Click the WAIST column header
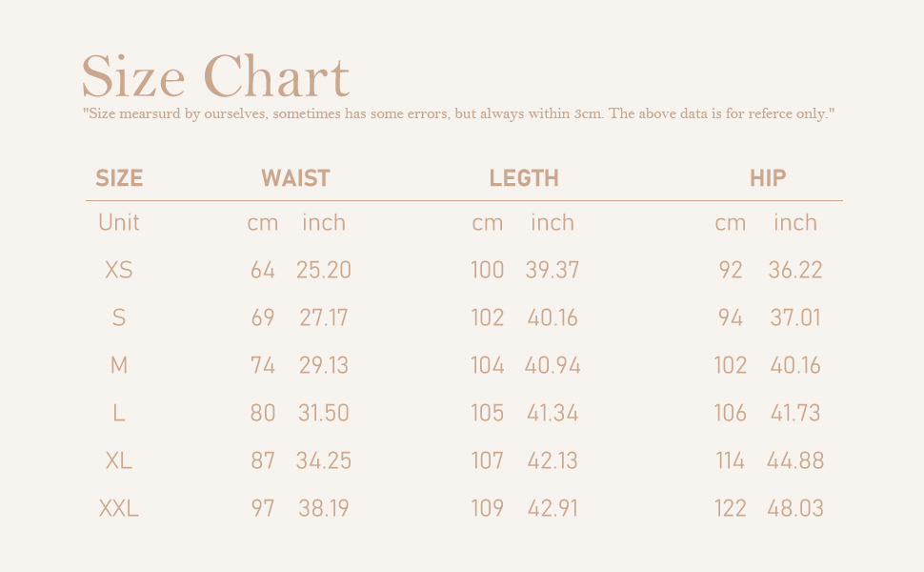924x572 pixels. pos(295,178)
